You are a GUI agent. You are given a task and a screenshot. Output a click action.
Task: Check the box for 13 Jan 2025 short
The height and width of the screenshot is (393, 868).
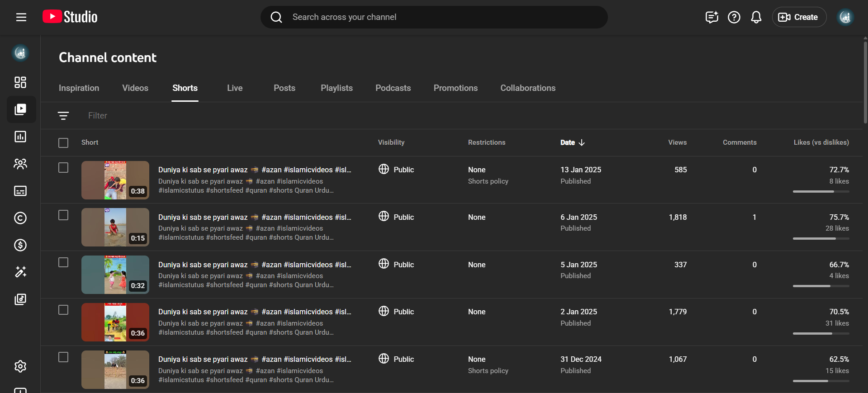tap(63, 168)
